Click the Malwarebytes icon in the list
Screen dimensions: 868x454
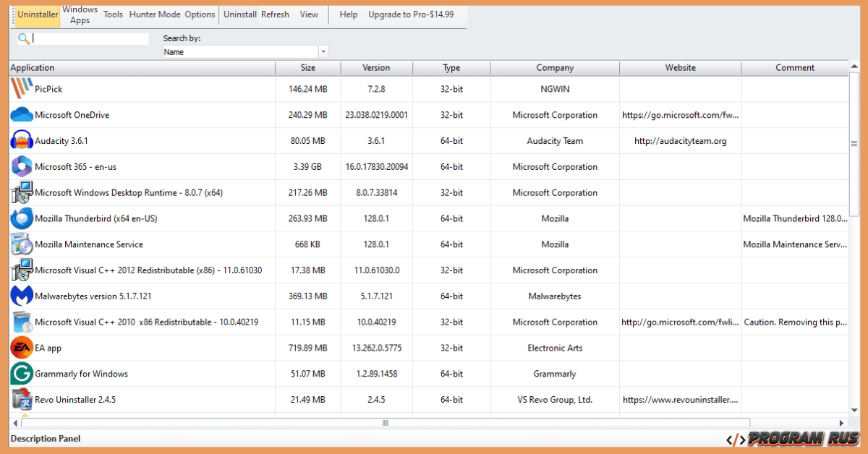21,296
